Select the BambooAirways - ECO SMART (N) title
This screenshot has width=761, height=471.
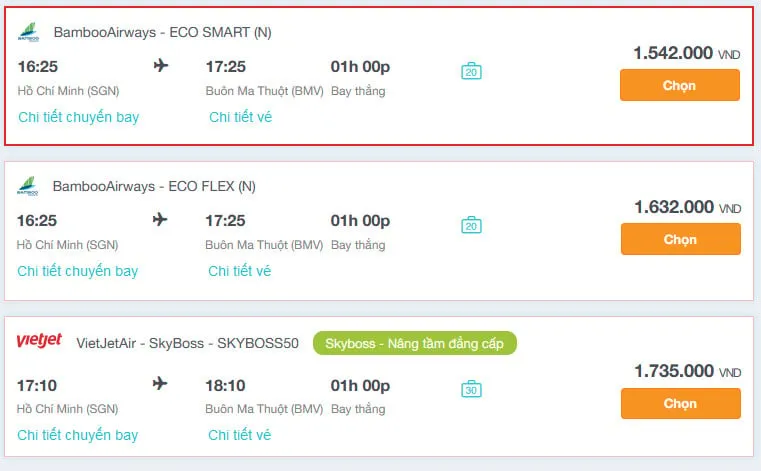(162, 32)
